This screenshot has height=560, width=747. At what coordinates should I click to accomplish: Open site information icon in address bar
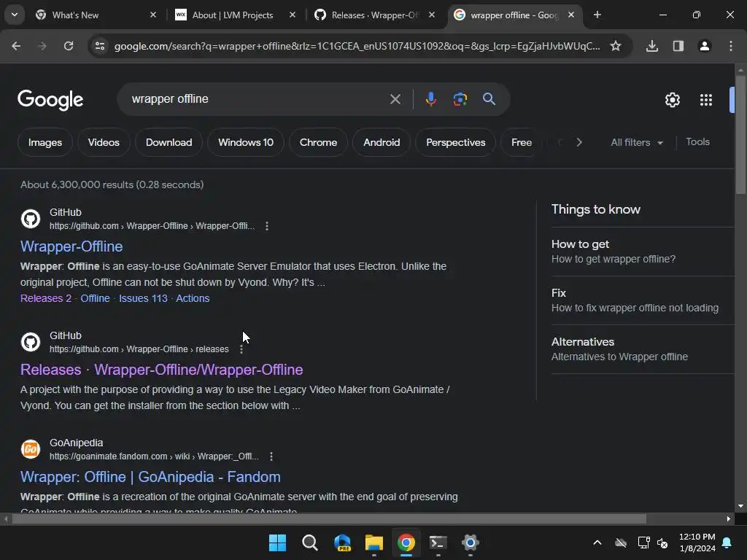100,46
